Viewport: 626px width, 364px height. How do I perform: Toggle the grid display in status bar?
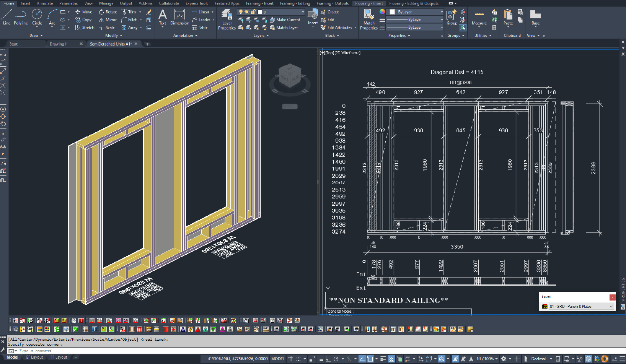pyautogui.click(x=290, y=359)
